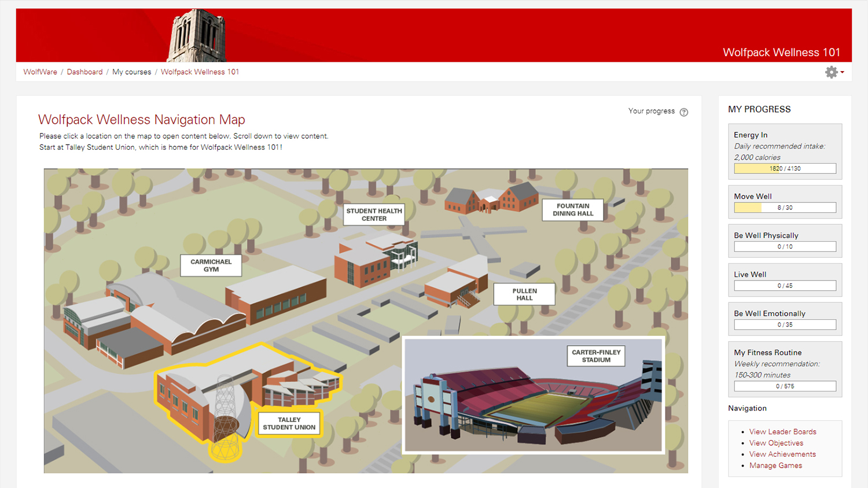The height and width of the screenshot is (488, 868).
Task: Select the Talley Student Union label on the map
Action: click(289, 424)
